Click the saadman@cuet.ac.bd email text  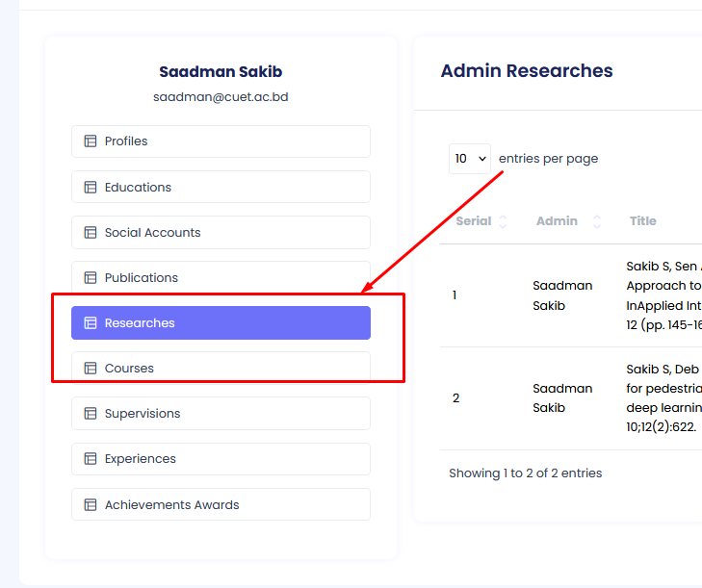coord(221,97)
